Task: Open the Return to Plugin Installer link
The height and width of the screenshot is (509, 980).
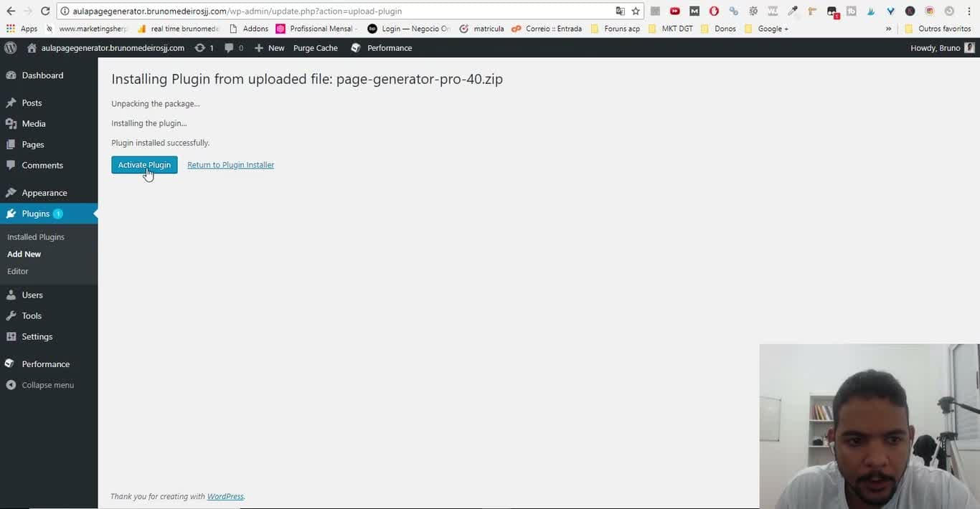Action: click(x=230, y=165)
